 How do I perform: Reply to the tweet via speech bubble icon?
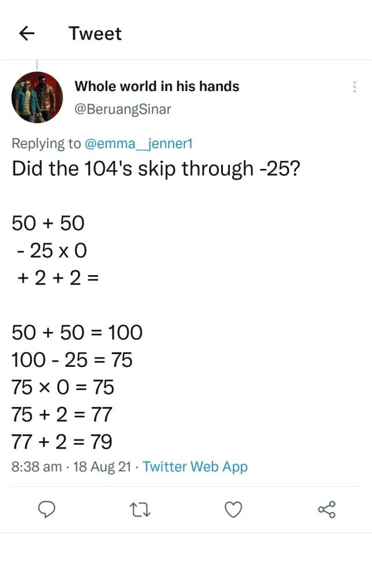click(x=46, y=510)
